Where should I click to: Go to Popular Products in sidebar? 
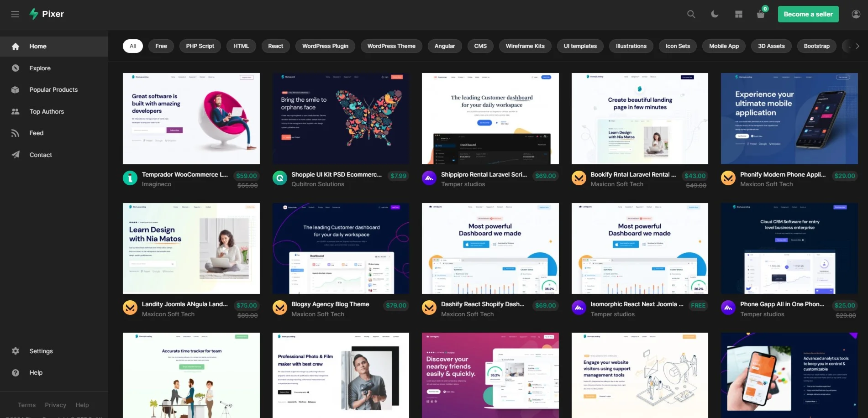[x=54, y=90]
